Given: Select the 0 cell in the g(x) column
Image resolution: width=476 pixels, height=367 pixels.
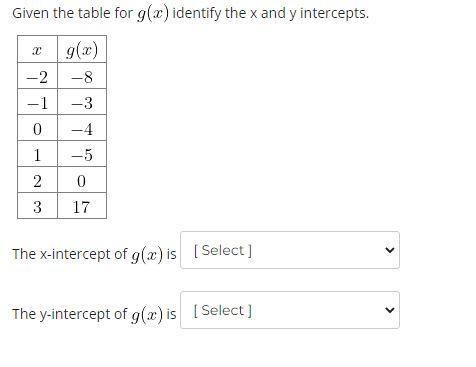Looking at the screenshot, I should pos(82,180).
